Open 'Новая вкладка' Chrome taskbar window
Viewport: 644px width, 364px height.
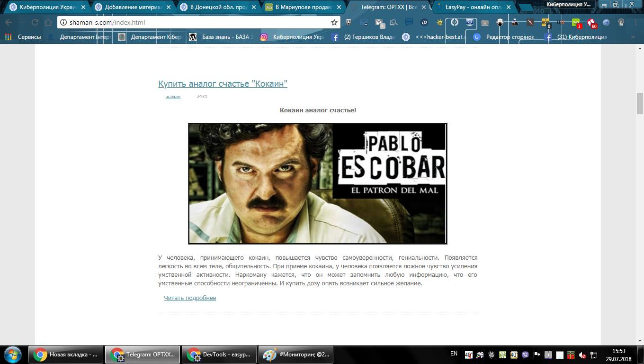click(65, 355)
